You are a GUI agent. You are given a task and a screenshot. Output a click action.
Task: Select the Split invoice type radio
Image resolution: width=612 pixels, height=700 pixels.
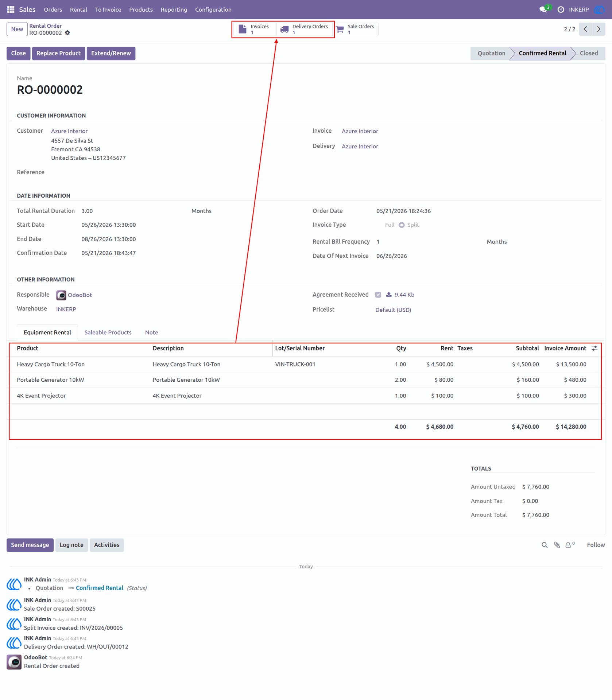[x=402, y=225]
